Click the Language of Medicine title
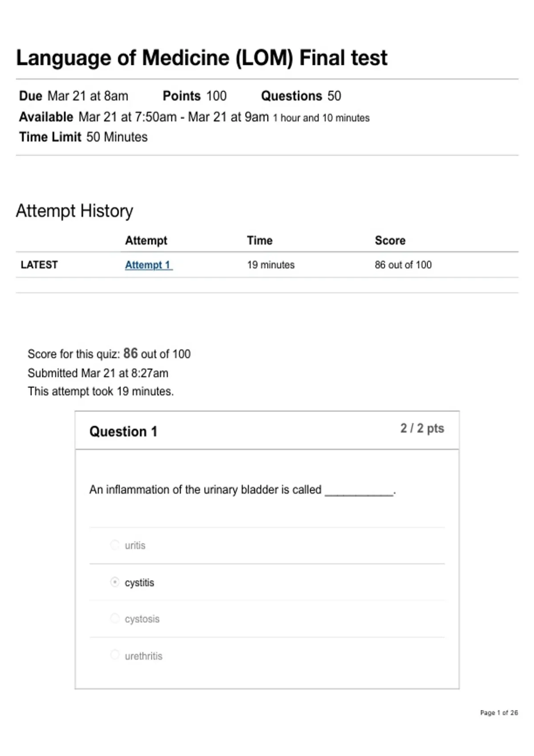Viewport: 534px width, 756px height. tap(202, 58)
